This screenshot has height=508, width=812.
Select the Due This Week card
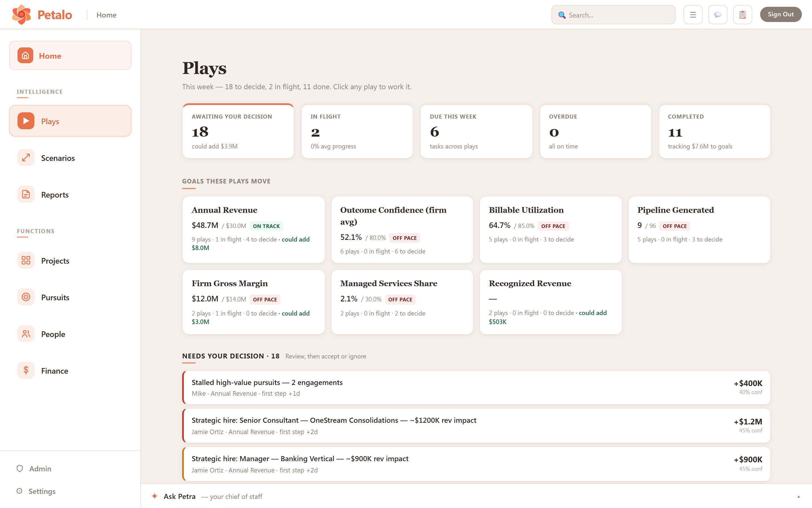(476, 131)
